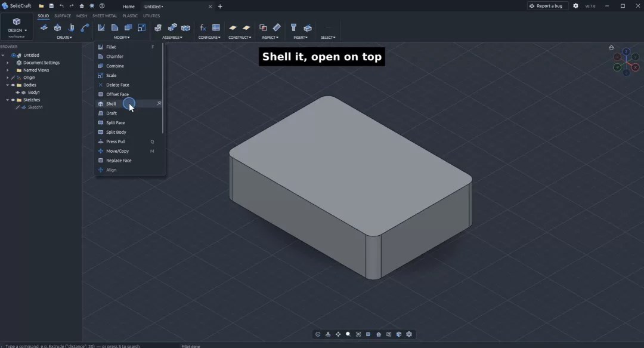The width and height of the screenshot is (644, 348).
Task: Choose Shell from the Modify menu
Action: [129, 104]
